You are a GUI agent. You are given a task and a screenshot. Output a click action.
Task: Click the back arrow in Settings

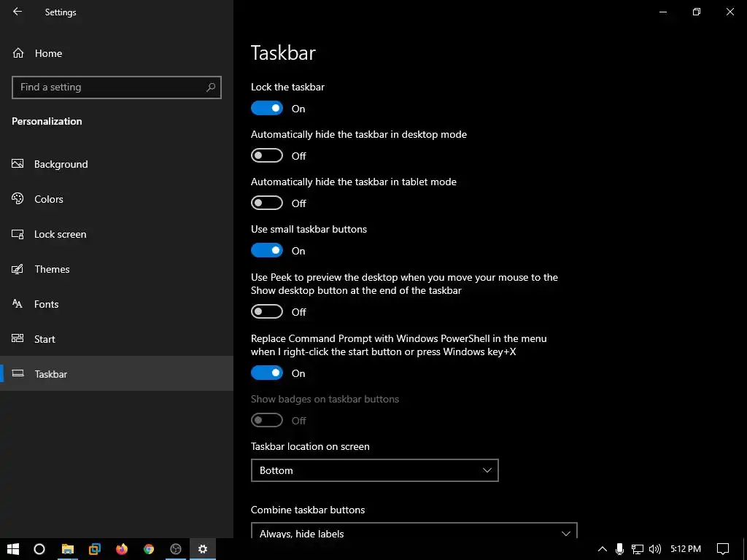tap(18, 12)
